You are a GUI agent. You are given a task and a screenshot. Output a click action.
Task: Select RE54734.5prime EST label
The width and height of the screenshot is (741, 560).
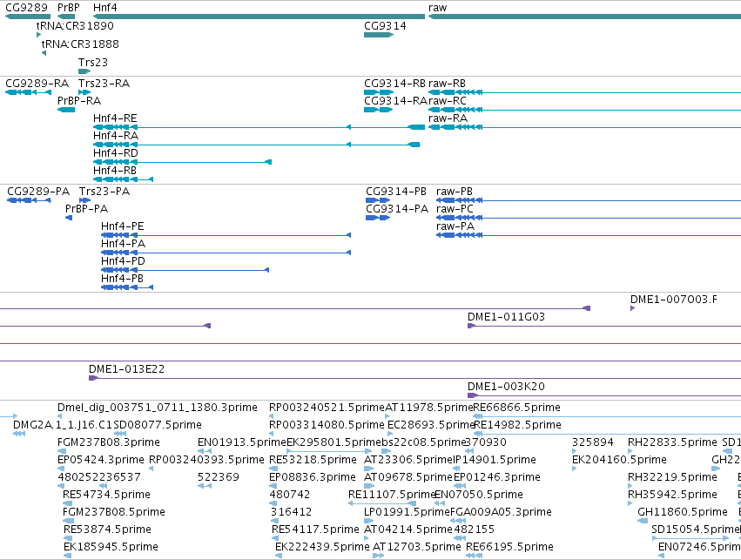pos(106,495)
